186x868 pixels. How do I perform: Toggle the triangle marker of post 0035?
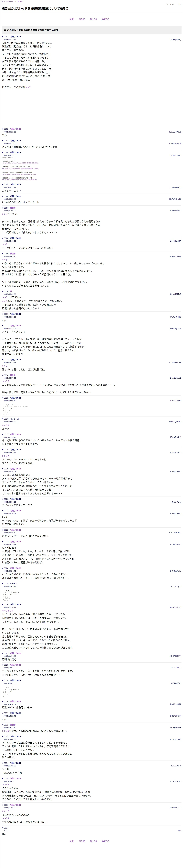tap(3, 779)
